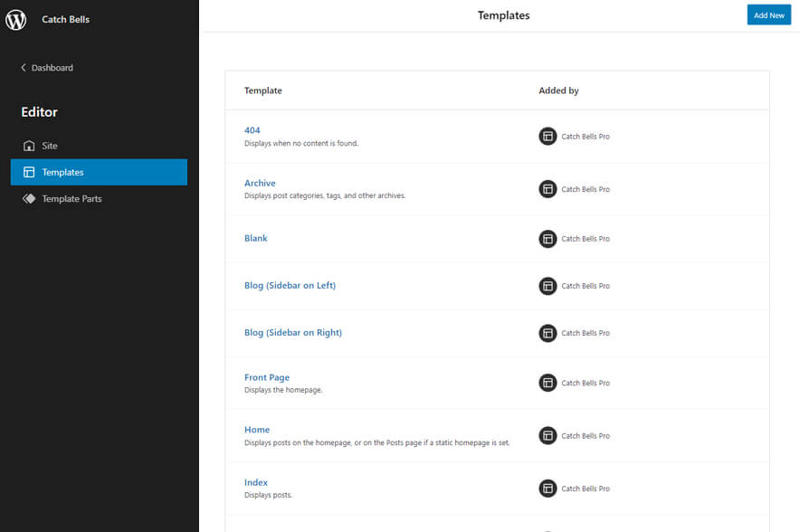Screen dimensions: 800x532
Task: Open the Site menu item
Action: click(50, 146)
